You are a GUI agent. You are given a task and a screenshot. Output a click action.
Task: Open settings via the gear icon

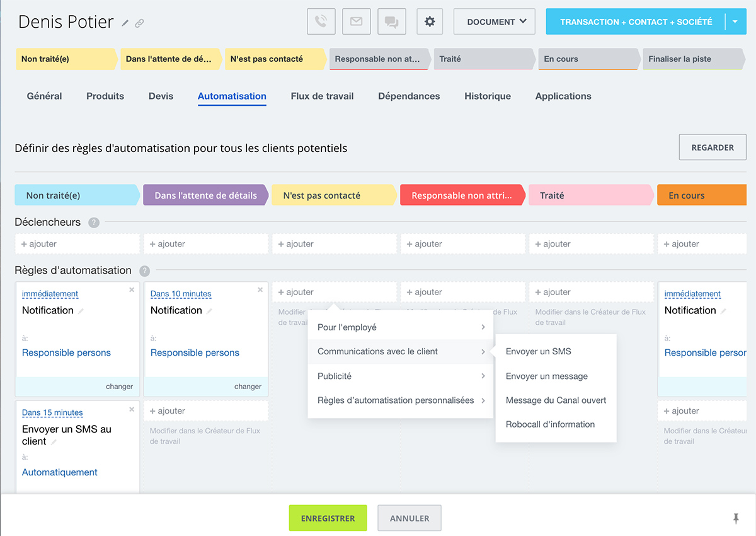(430, 21)
